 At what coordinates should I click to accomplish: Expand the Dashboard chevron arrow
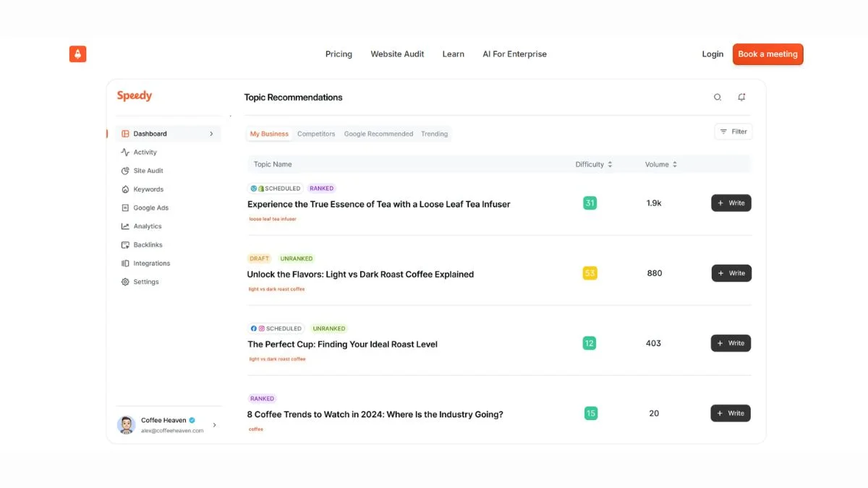(x=211, y=134)
